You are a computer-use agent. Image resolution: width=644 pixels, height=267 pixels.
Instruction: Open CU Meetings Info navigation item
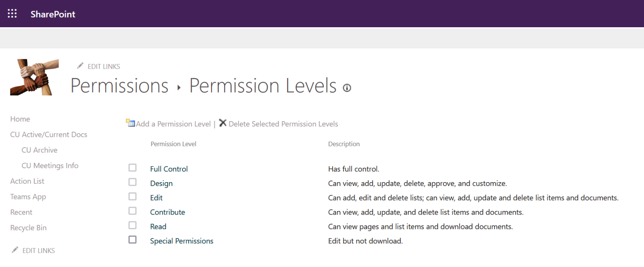tap(50, 165)
